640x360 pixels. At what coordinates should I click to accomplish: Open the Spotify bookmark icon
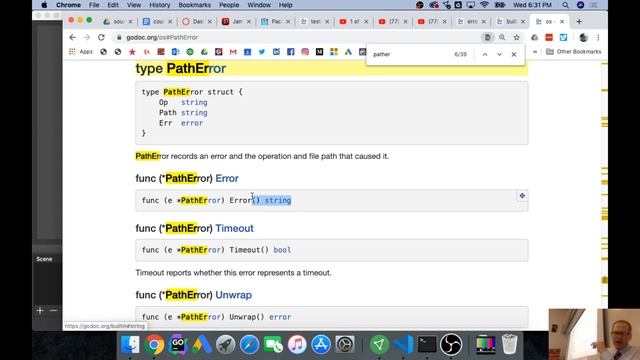tap(190, 51)
